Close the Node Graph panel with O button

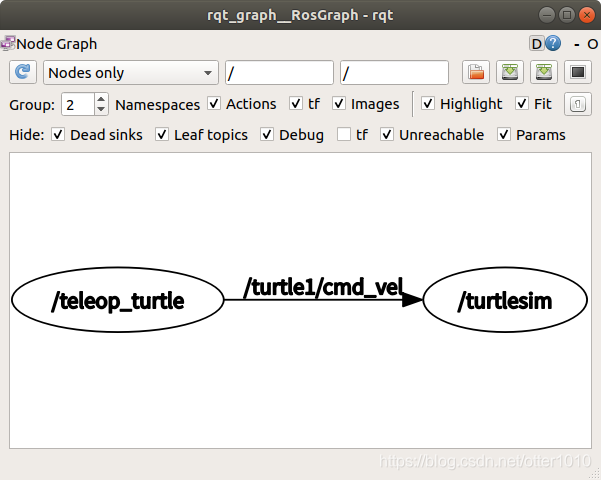pyautogui.click(x=593, y=44)
